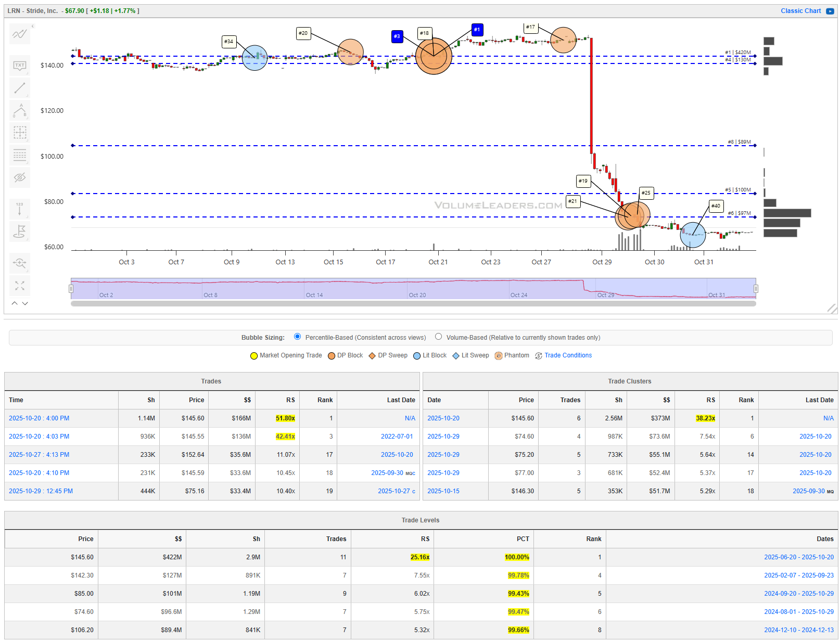
Task: Click the $422M trade level value
Action: click(x=172, y=557)
